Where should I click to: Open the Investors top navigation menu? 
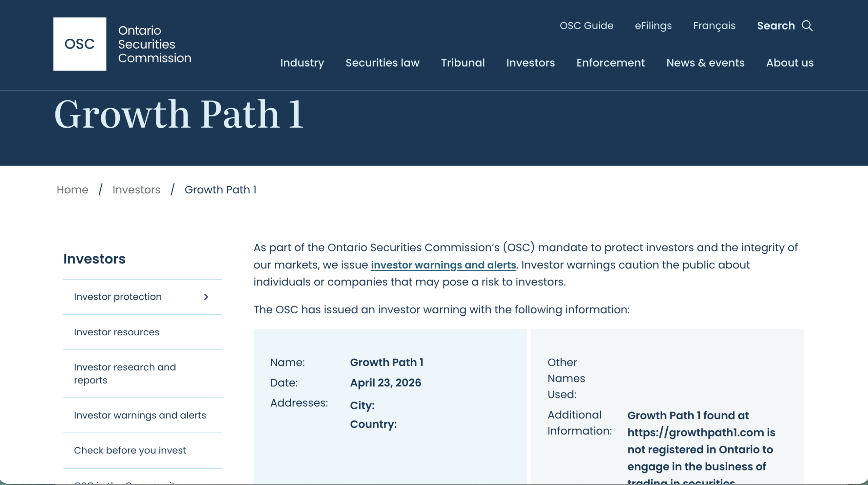(530, 63)
